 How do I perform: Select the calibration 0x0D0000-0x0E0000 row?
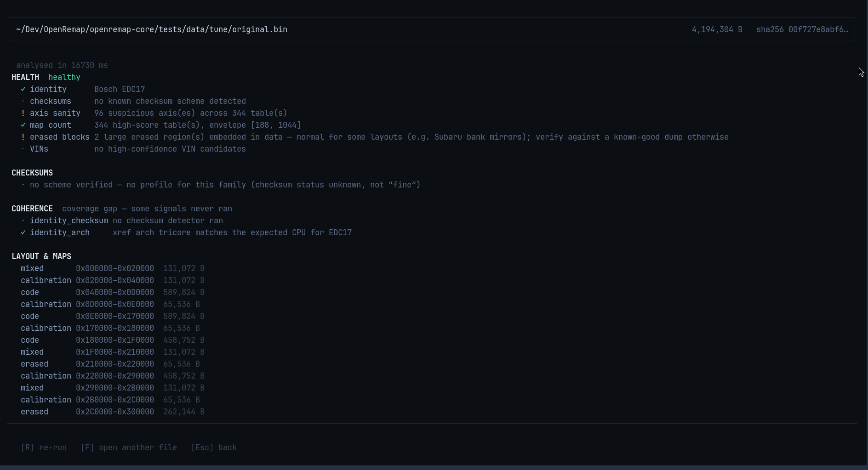click(x=110, y=304)
